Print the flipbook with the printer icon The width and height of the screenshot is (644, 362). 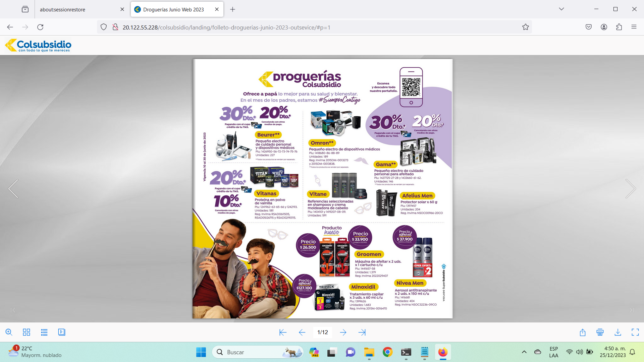600,332
